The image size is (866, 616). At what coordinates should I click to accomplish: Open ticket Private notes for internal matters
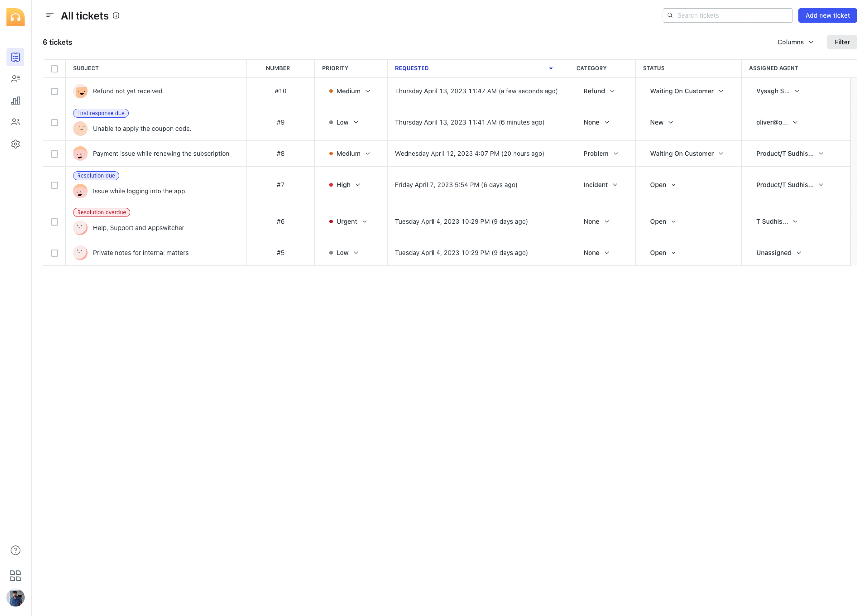[x=141, y=253]
